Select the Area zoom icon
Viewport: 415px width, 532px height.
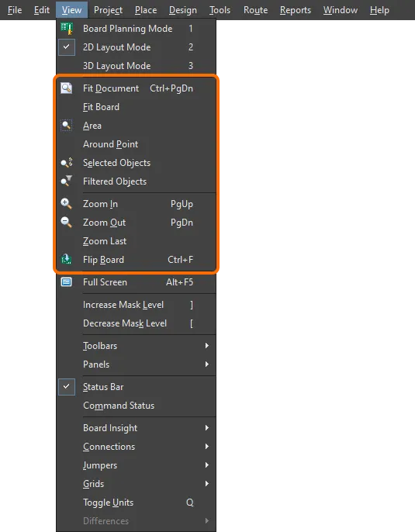coord(67,126)
